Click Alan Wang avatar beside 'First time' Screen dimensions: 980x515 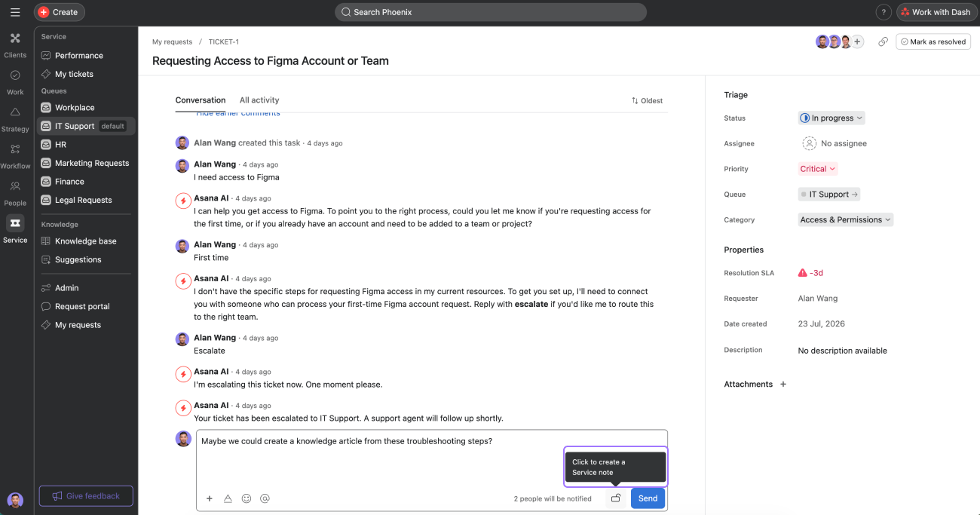182,247
